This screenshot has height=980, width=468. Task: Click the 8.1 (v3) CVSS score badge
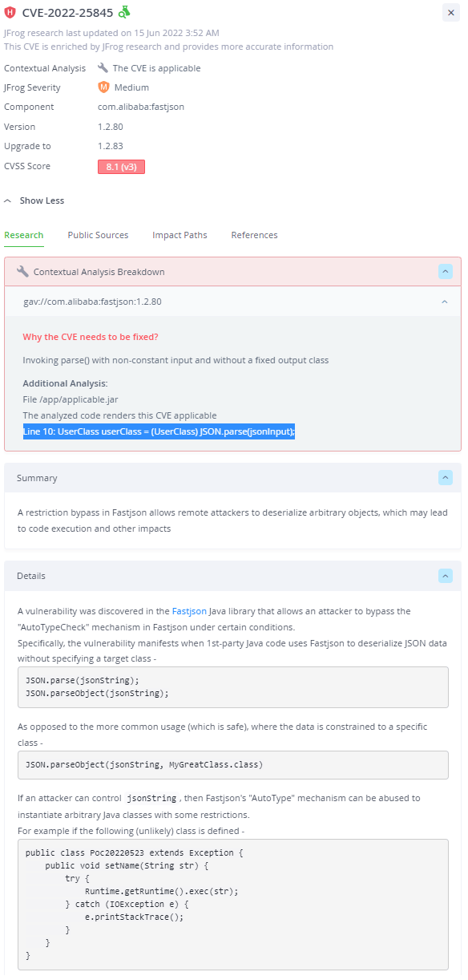point(121,167)
